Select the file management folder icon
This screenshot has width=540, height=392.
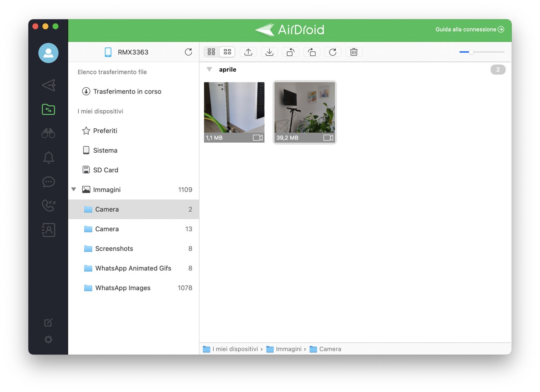[x=48, y=109]
